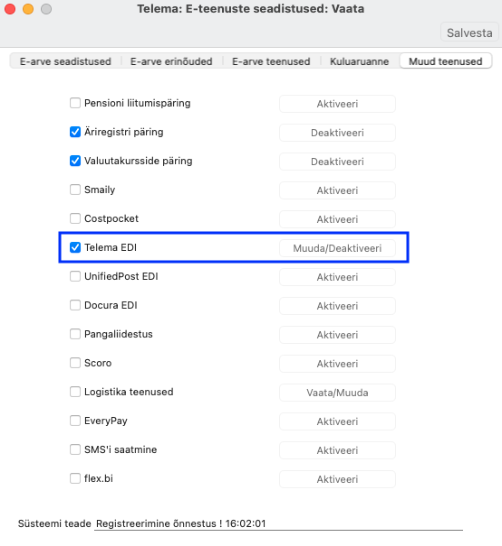Click the Süsteemi teade message field

[x=279, y=523]
